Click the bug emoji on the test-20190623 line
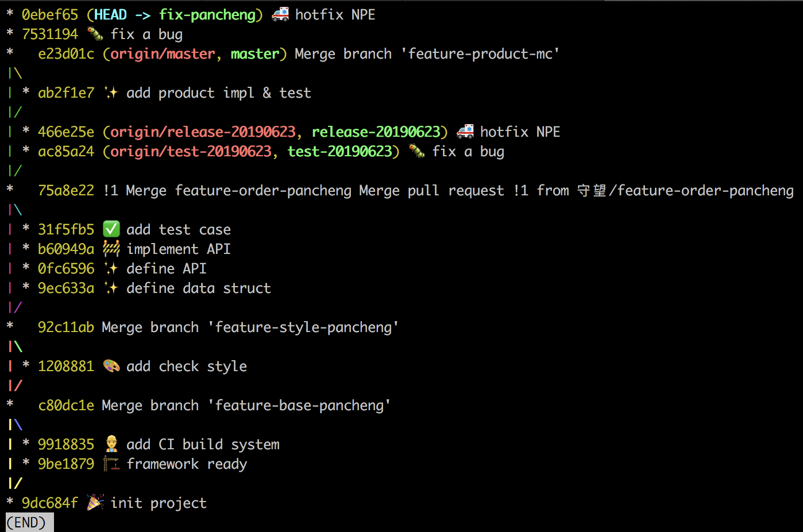 (x=416, y=151)
